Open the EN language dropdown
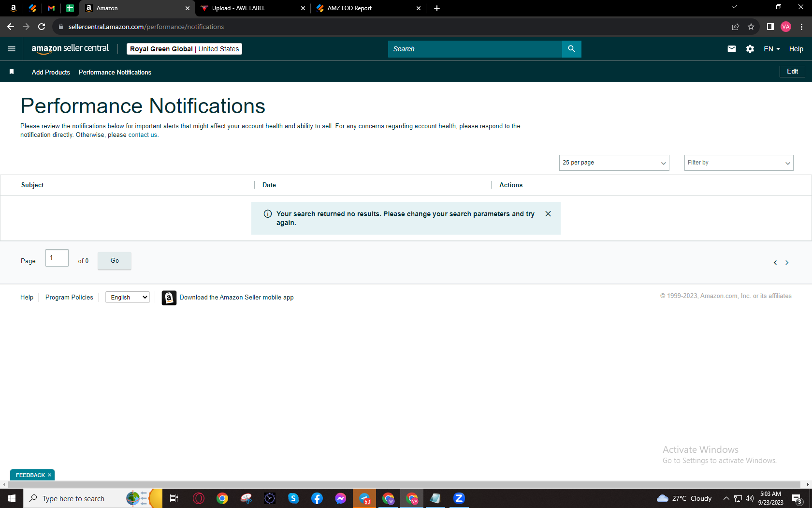 (x=771, y=49)
